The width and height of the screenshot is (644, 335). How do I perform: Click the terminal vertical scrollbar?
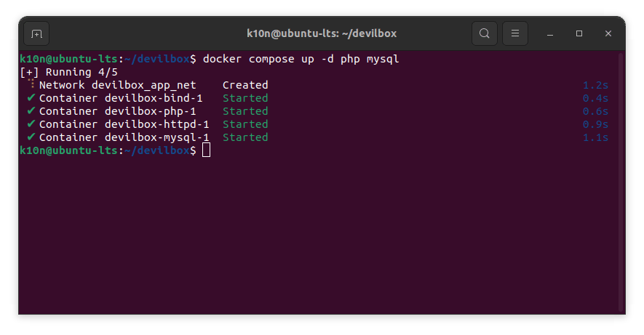click(621, 182)
